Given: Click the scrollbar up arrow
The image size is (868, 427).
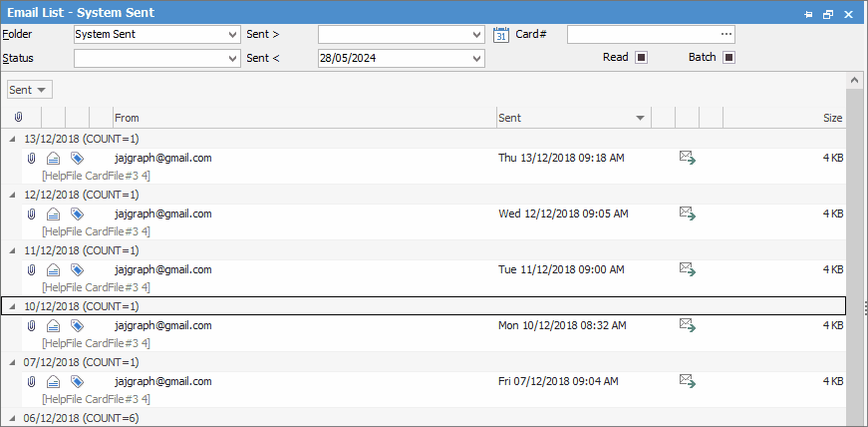Looking at the screenshot, I should pyautogui.click(x=854, y=81).
